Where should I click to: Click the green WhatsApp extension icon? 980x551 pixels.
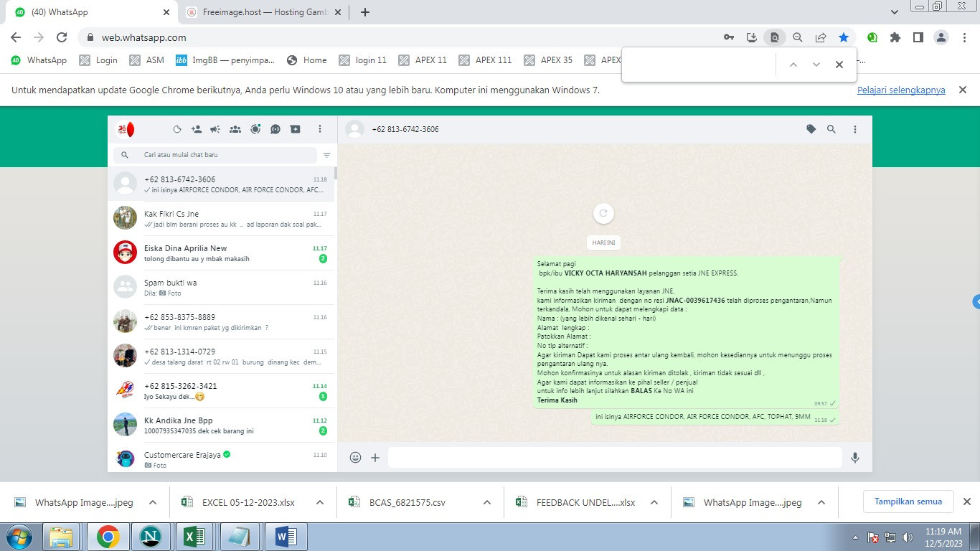[x=872, y=37]
